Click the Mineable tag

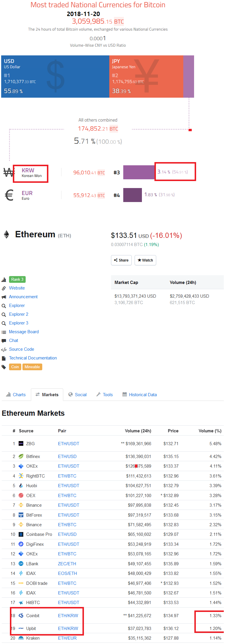(x=32, y=367)
